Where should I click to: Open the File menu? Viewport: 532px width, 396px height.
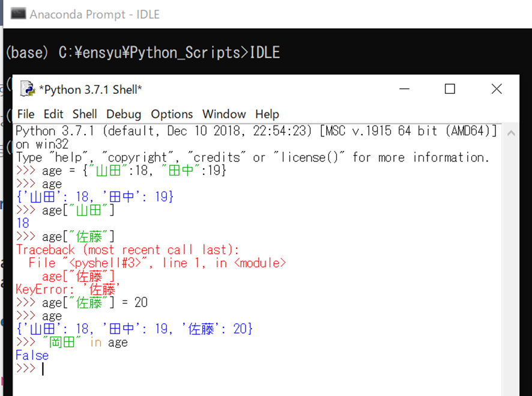(26, 114)
